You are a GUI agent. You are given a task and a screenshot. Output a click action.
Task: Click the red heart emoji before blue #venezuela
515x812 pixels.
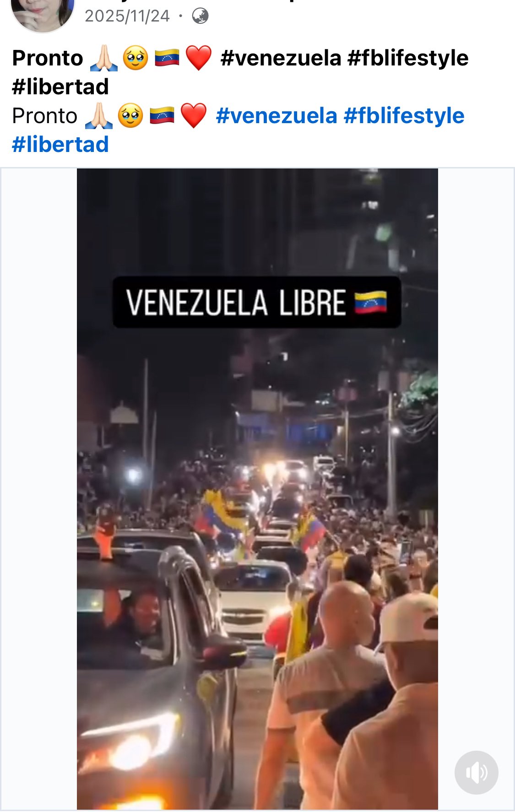194,115
